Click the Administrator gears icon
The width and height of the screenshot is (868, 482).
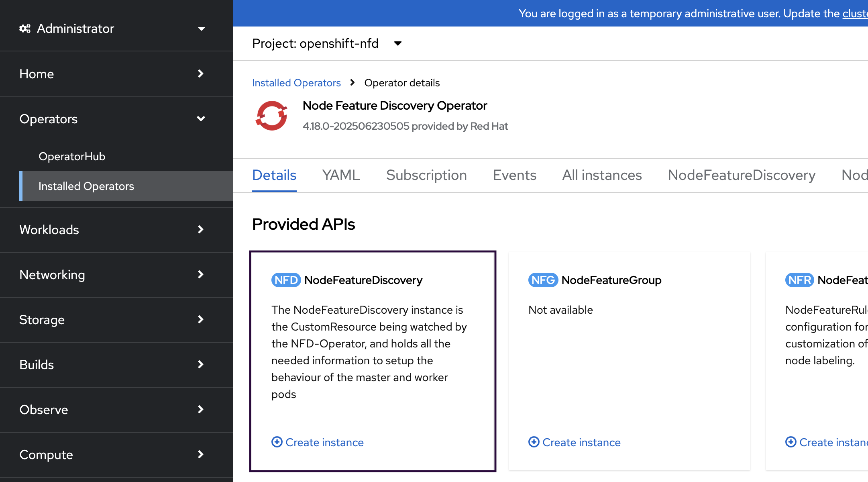tap(25, 29)
